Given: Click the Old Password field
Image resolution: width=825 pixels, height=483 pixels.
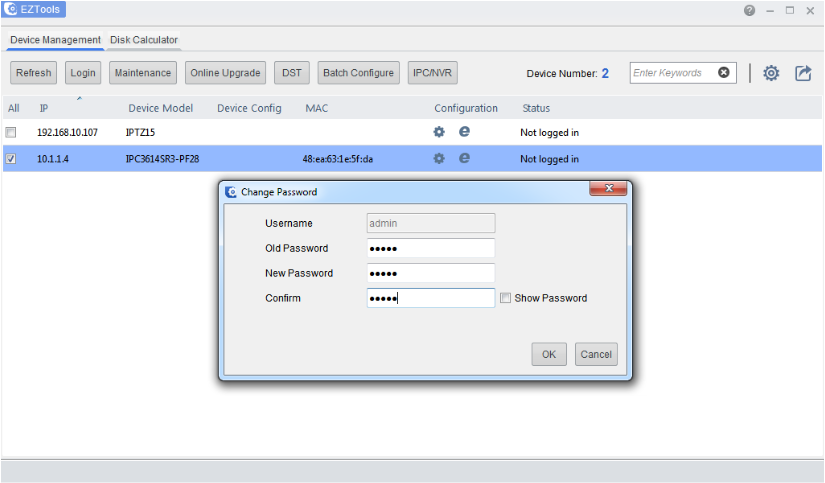Looking at the screenshot, I should pyautogui.click(x=431, y=248).
